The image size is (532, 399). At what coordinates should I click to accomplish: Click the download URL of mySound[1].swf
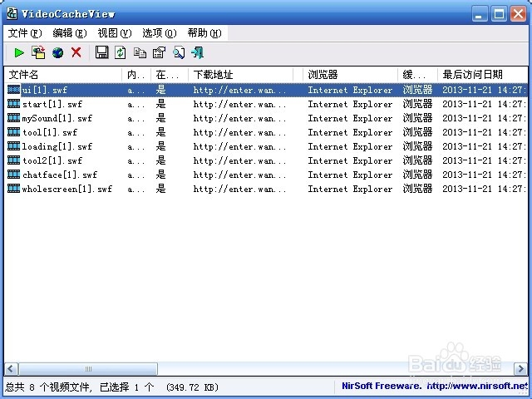point(239,118)
